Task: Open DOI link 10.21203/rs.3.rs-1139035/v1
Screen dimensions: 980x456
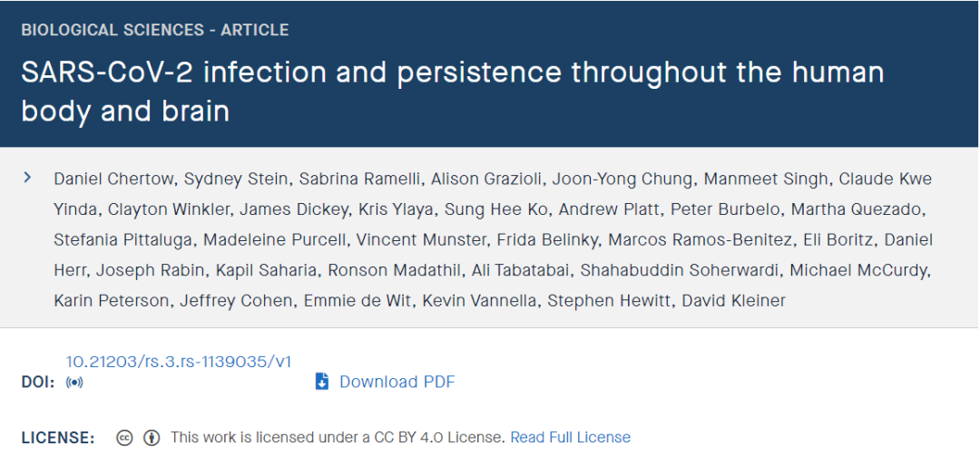Action: coord(179,362)
